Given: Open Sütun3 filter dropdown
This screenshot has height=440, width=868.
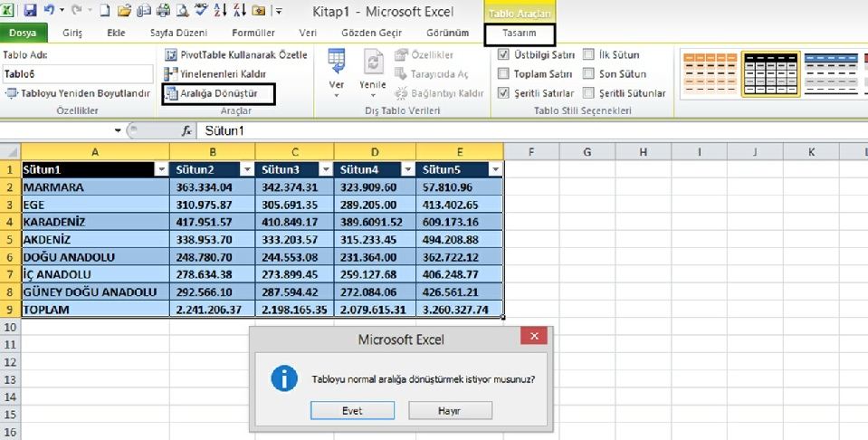Looking at the screenshot, I should [326, 170].
